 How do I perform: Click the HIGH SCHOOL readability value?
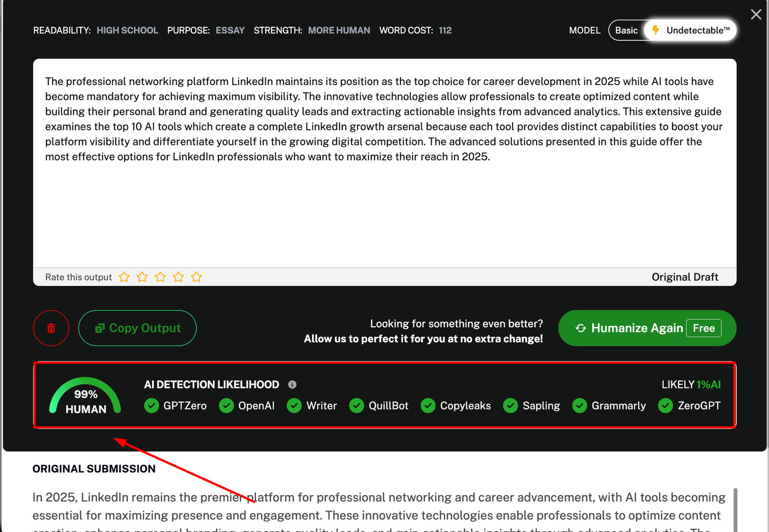(x=127, y=30)
